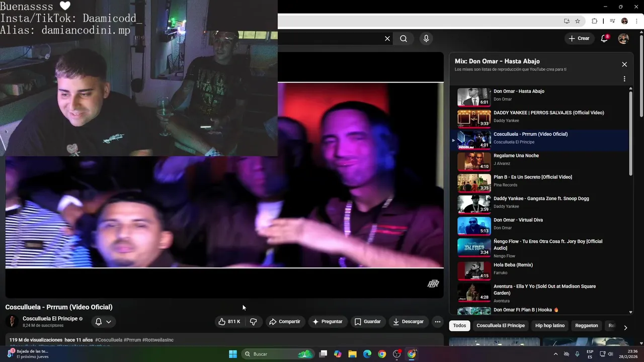Play Regalame Una Noche by J Alvarez

pyautogui.click(x=540, y=161)
